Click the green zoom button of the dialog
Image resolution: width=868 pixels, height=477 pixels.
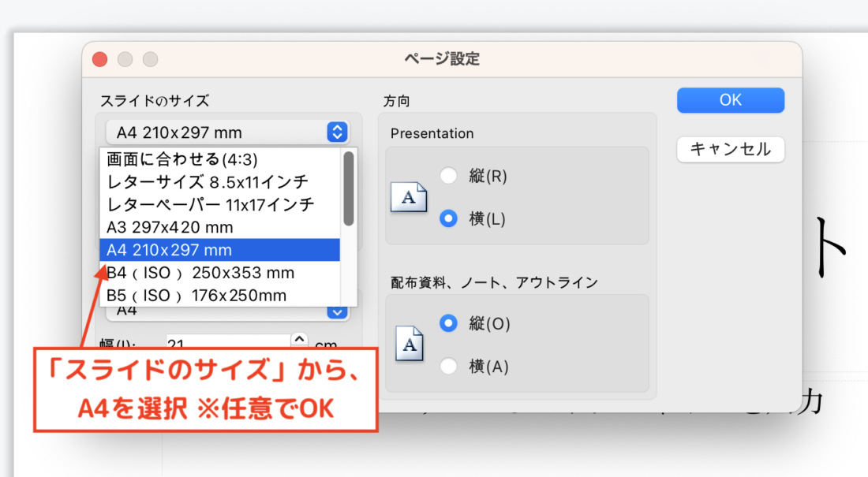150,58
